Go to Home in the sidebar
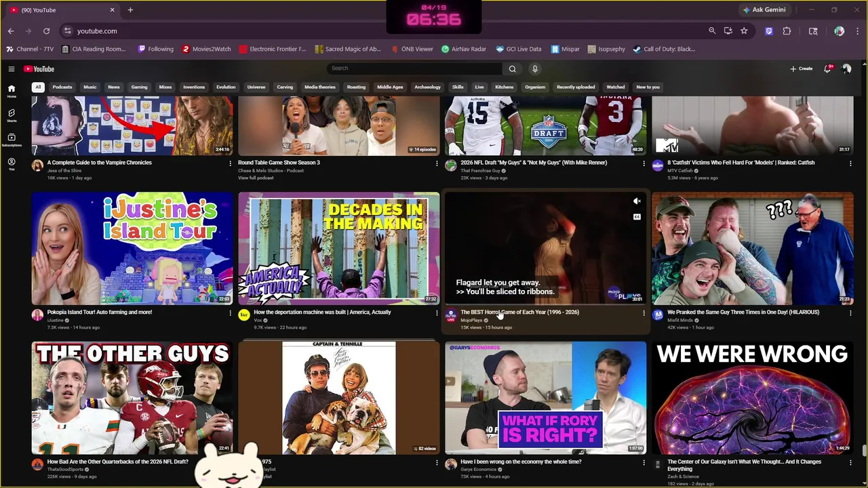The width and height of the screenshot is (868, 488). (x=12, y=91)
